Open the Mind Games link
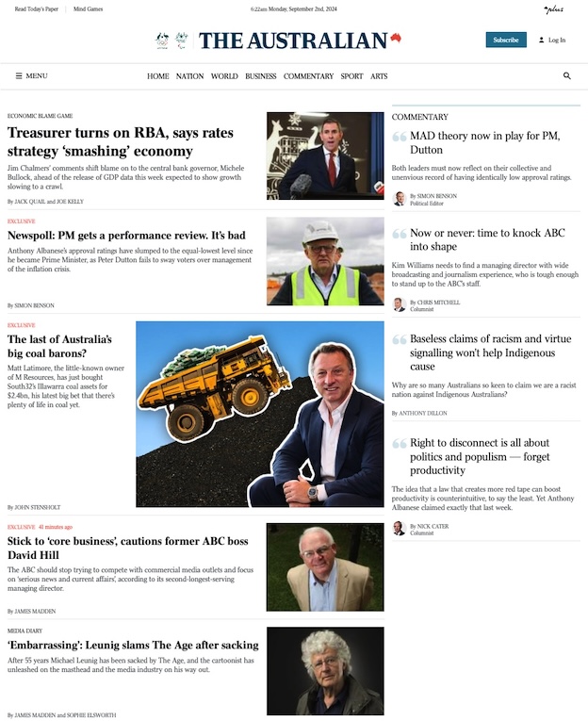This screenshot has width=588, height=721. (x=88, y=8)
